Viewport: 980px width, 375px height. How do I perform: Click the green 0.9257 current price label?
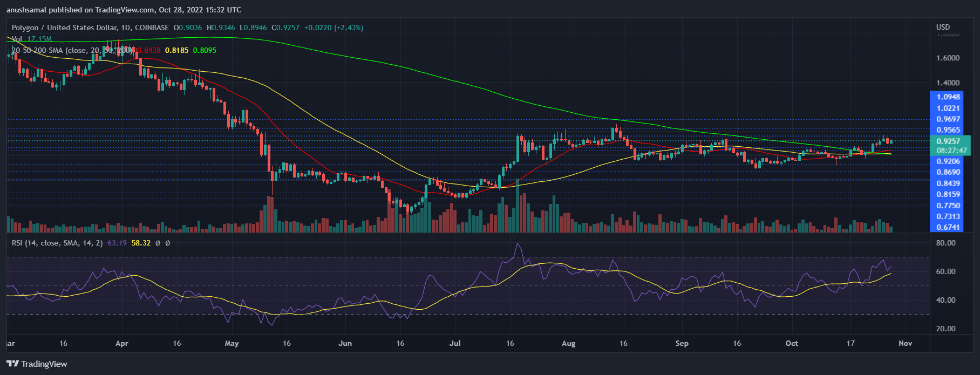(x=948, y=141)
